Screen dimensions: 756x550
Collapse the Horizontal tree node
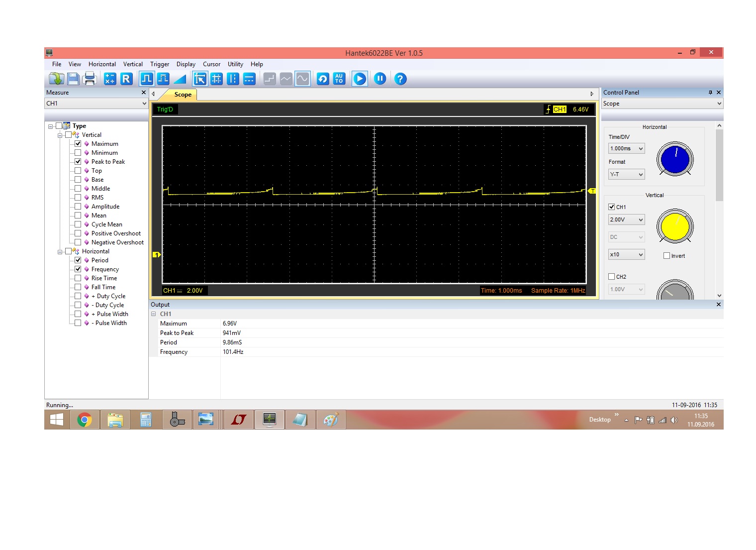pyautogui.click(x=60, y=252)
